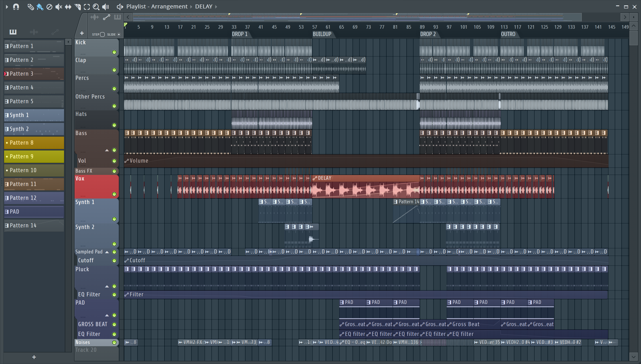Click the playhead position marker at bar 1
Viewport: 641px width, 364px height.
pyautogui.click(x=126, y=25)
